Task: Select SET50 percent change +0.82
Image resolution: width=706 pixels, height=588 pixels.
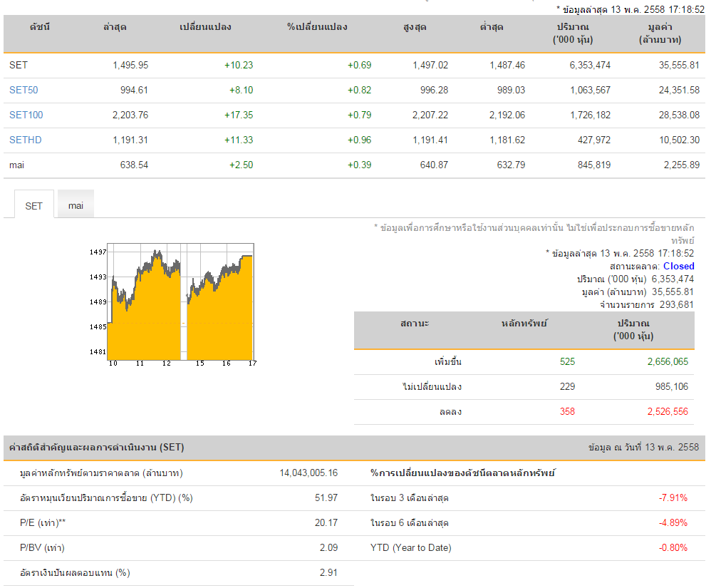Action: pos(359,90)
